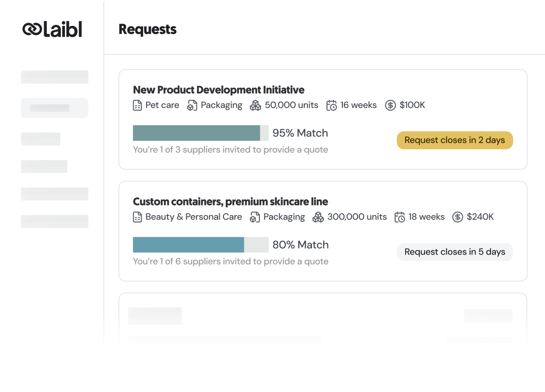This screenshot has width=545, height=392.
Task: Select the Requests page heading
Action: point(147,29)
